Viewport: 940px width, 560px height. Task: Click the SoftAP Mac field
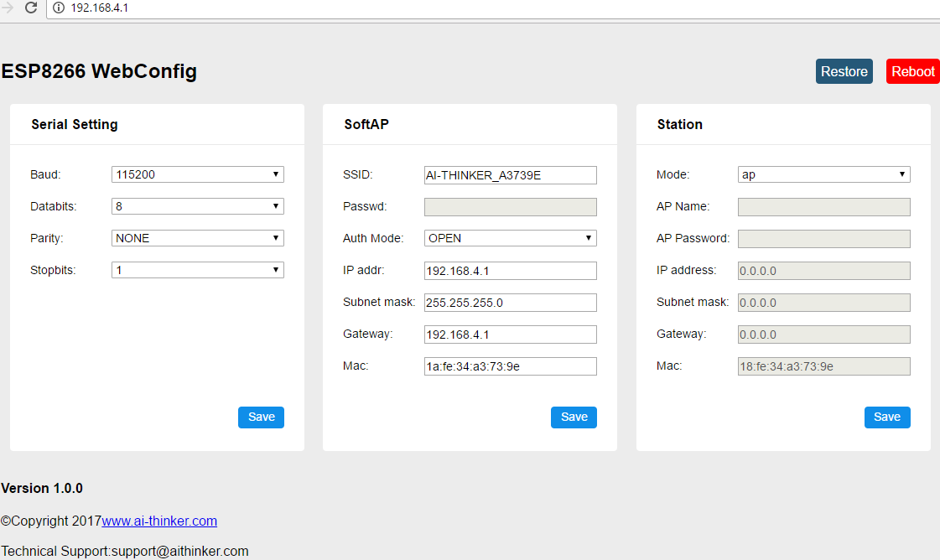(x=511, y=366)
